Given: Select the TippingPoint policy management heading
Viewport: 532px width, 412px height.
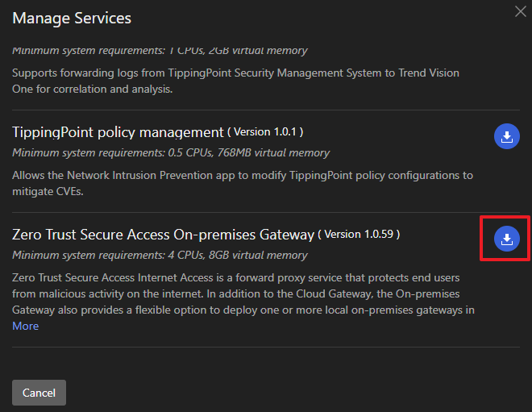Looking at the screenshot, I should [x=117, y=131].
